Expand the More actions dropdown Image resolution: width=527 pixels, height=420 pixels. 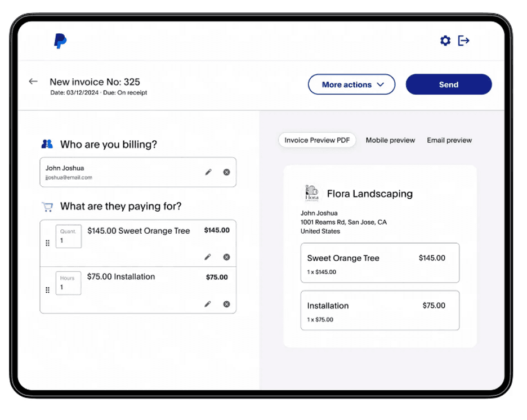[x=351, y=84]
